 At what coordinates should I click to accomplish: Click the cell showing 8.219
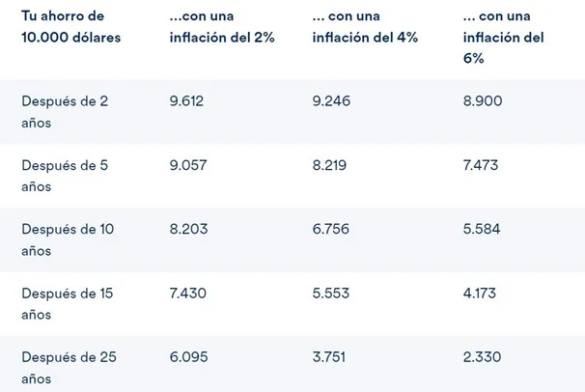[x=330, y=165]
